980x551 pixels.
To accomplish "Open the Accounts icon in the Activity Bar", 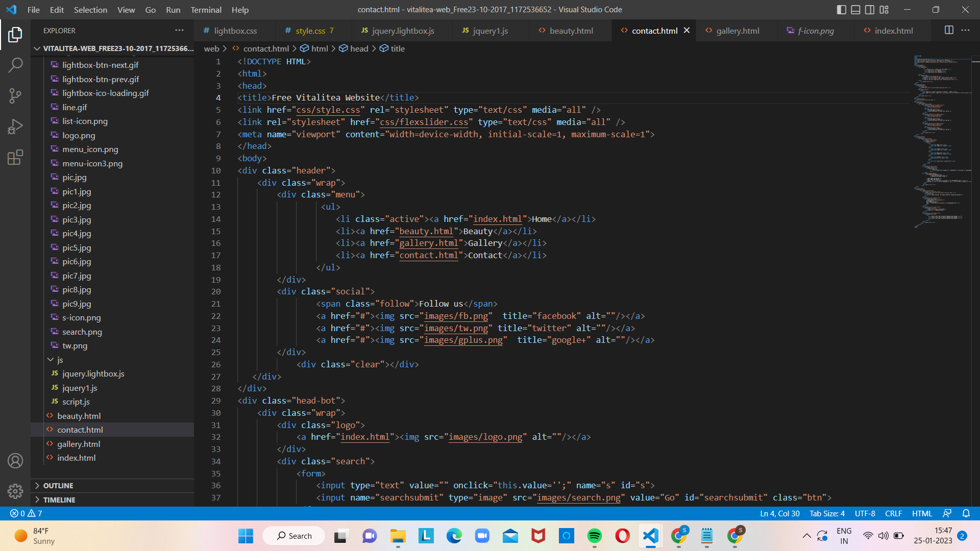I will pos(15,460).
